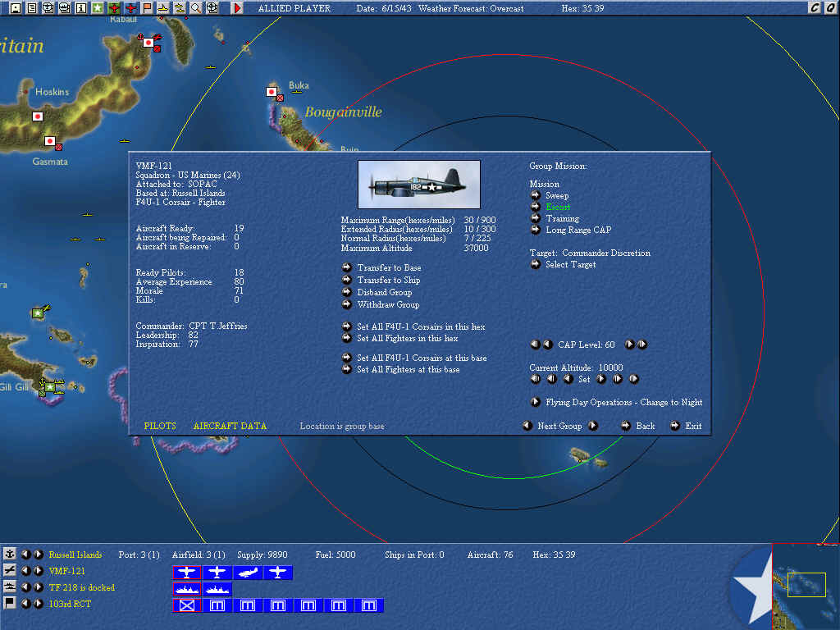The height and width of the screenshot is (630, 840).
Task: Select the Long Range CAP mission
Action: point(535,231)
